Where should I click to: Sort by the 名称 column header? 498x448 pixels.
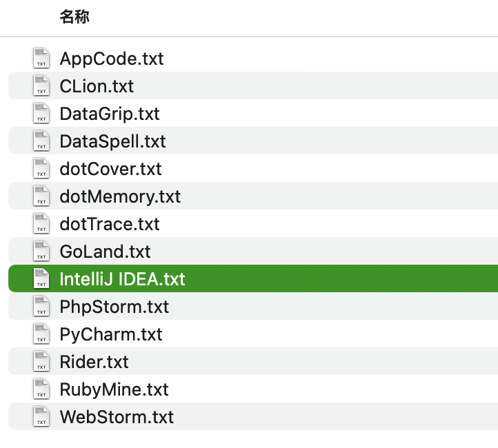[x=74, y=17]
